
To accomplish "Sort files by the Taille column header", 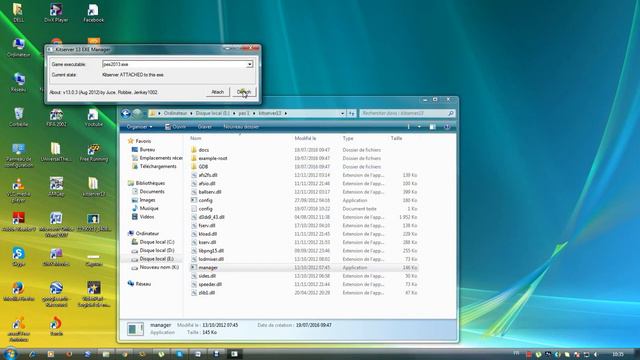I will tap(396, 138).
